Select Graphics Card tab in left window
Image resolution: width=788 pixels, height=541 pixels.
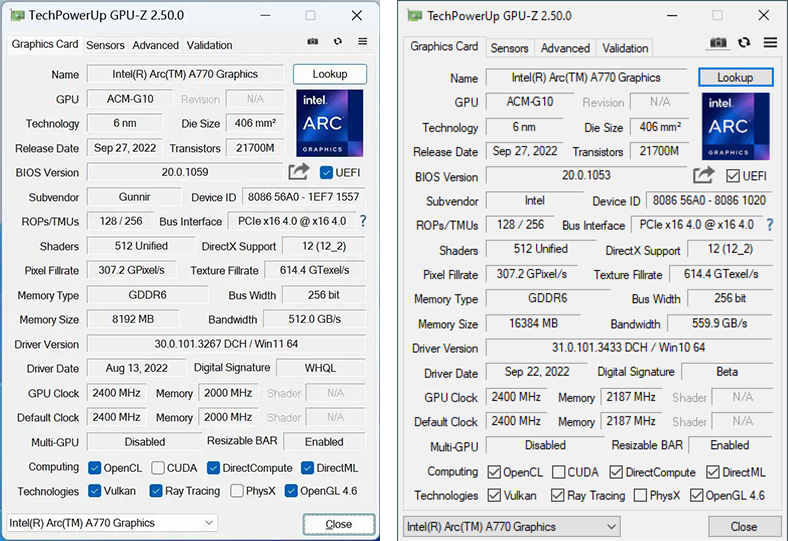click(x=45, y=44)
